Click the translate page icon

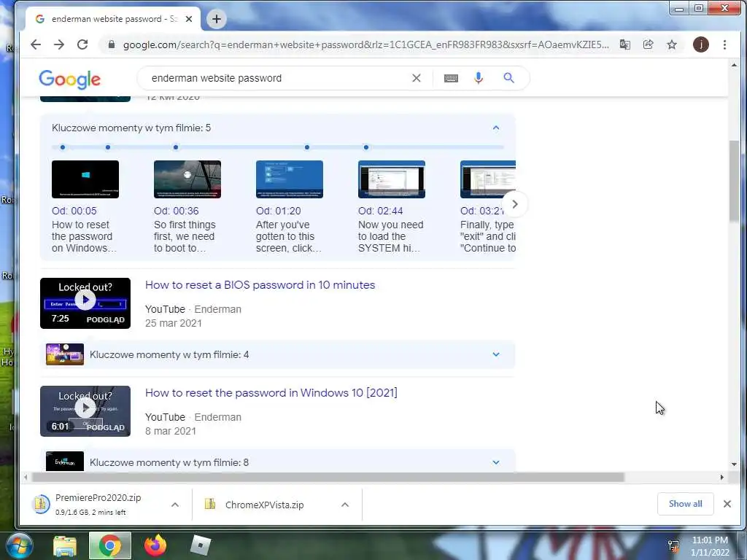pos(624,44)
